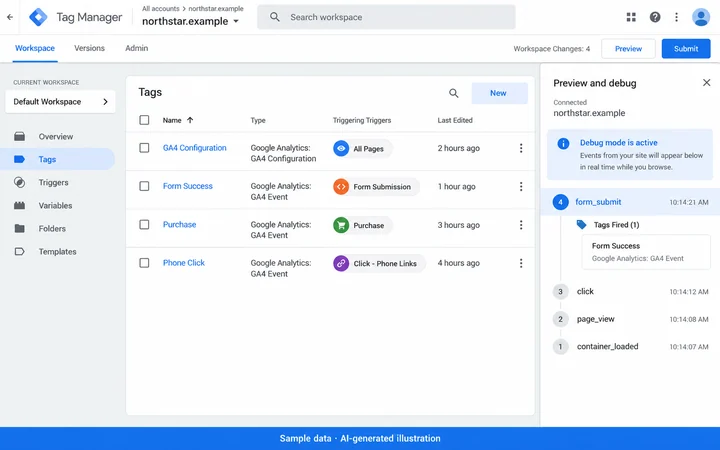Click the Tag Manager diamond logo

coord(38,17)
